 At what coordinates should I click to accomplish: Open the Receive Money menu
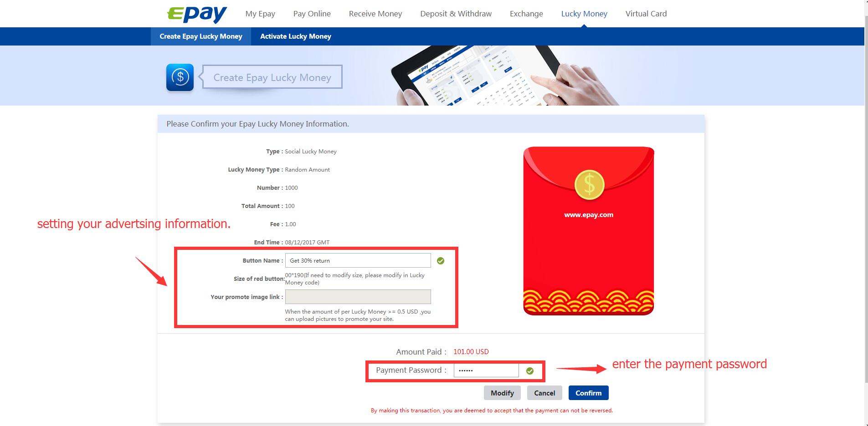pyautogui.click(x=375, y=14)
